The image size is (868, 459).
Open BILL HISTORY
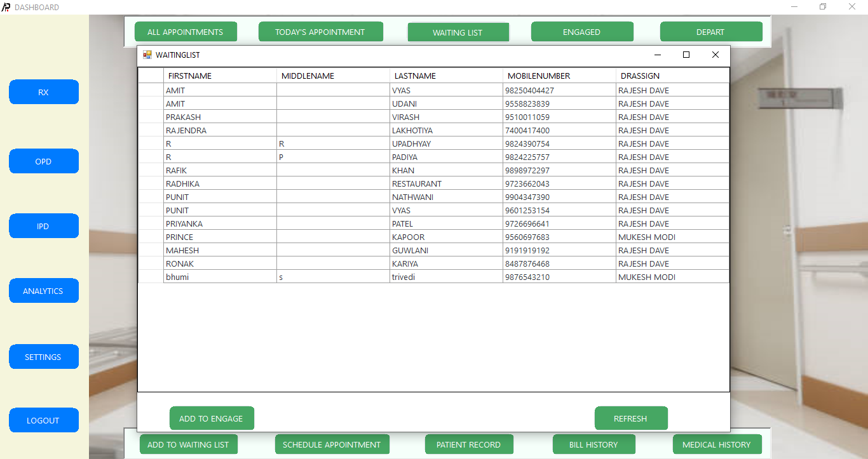coord(593,444)
